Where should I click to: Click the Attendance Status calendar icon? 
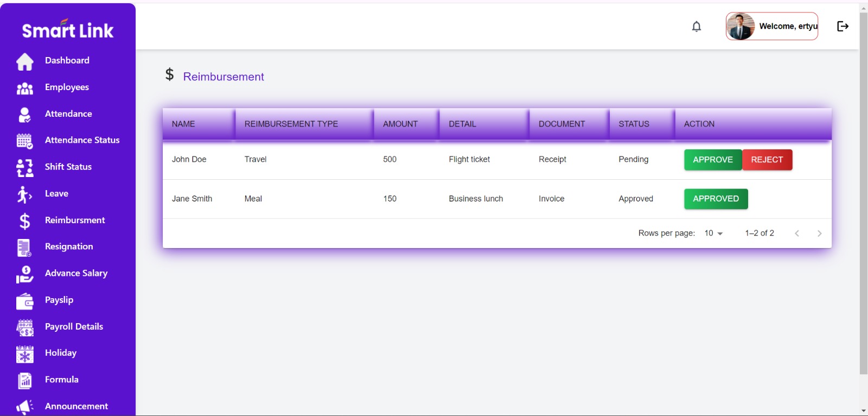24,141
